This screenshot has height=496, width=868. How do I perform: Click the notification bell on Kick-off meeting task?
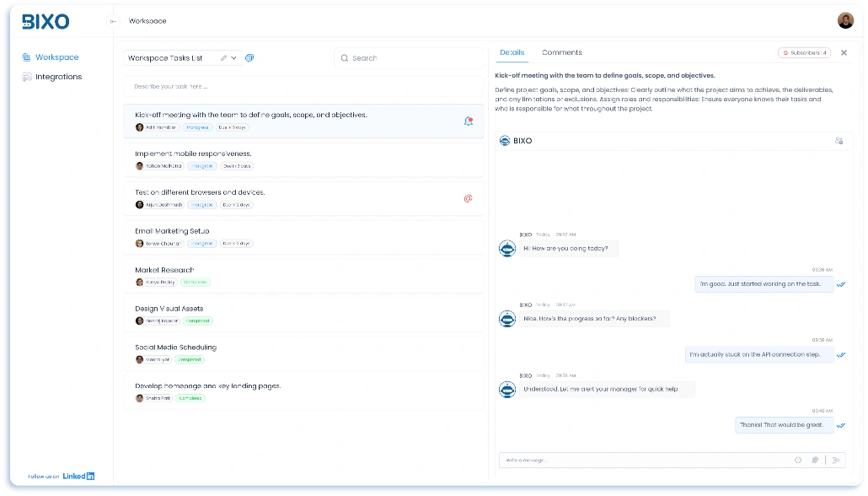469,121
